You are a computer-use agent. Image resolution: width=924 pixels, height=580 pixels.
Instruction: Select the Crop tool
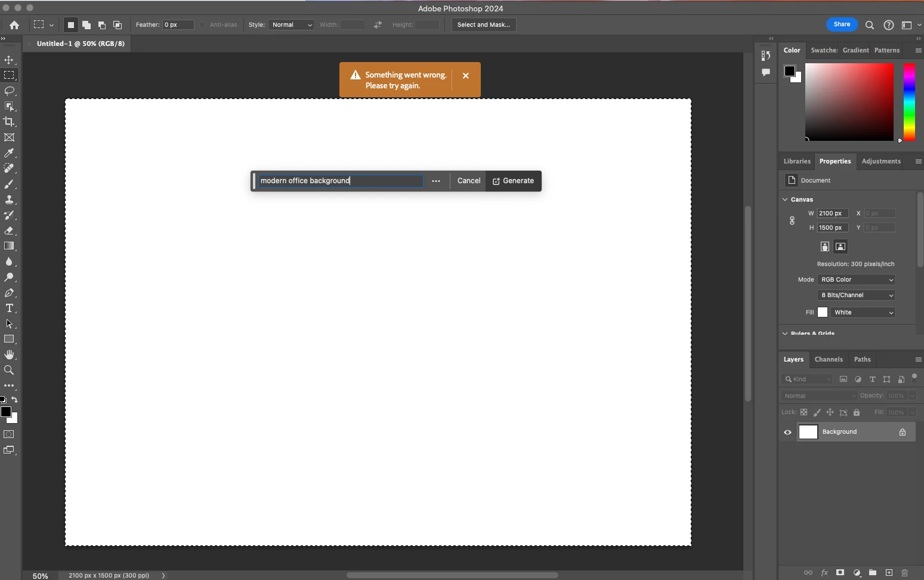coord(9,122)
